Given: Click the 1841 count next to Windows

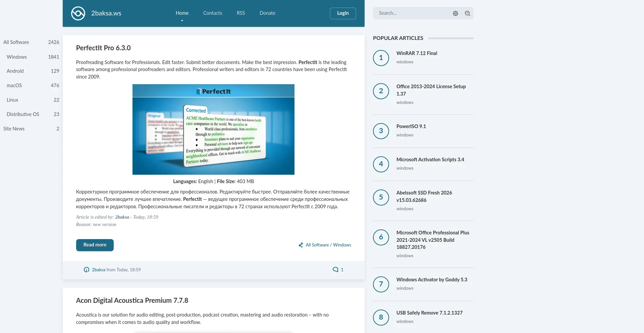Looking at the screenshot, I should tap(54, 57).
